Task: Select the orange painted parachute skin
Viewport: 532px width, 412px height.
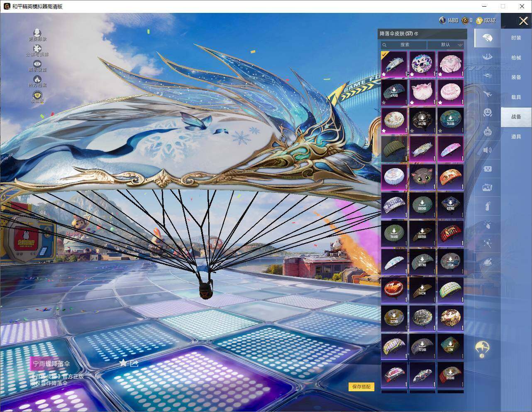Action: tap(451, 177)
